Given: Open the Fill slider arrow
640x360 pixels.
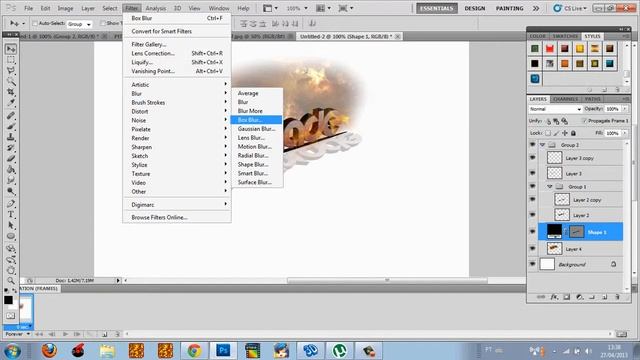Looking at the screenshot, I should (x=625, y=133).
